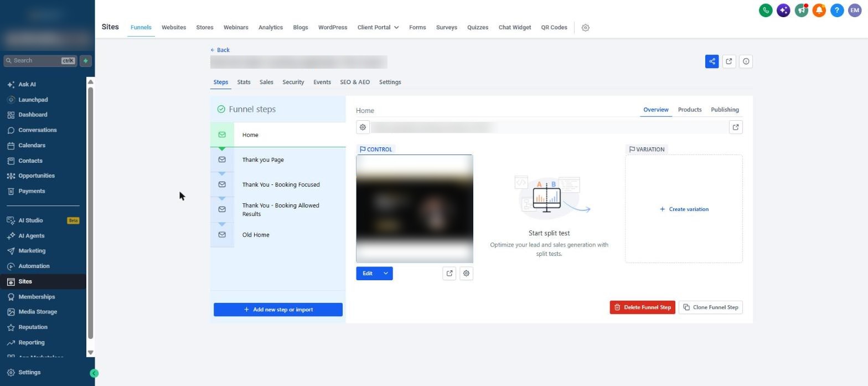Collapse the sidebar with green arrow
This screenshot has width=868, height=386.
pyautogui.click(x=94, y=374)
